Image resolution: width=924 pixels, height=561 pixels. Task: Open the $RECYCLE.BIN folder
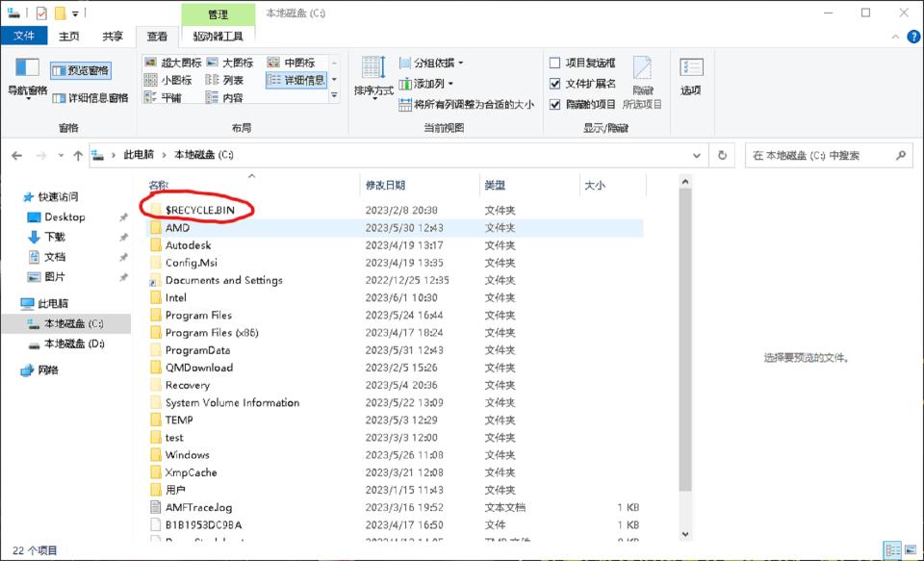pyautogui.click(x=202, y=207)
